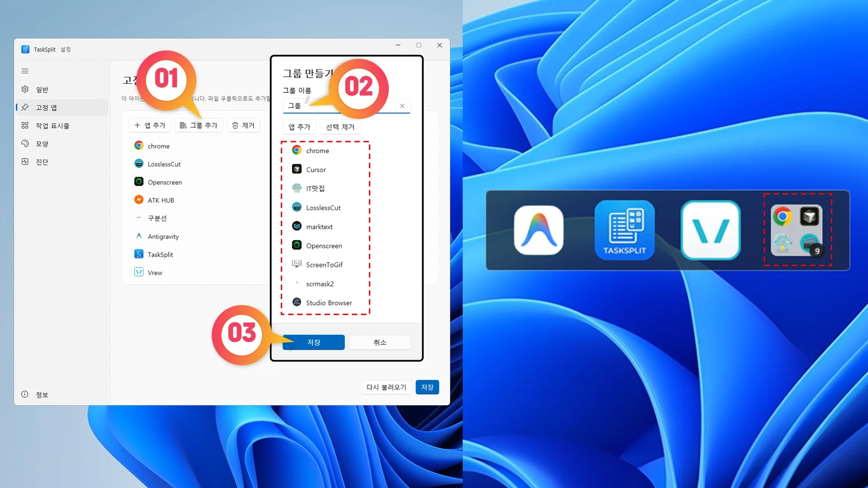Open TaskSplit from the taskbar preview
The width and height of the screenshot is (868, 488).
click(x=624, y=230)
